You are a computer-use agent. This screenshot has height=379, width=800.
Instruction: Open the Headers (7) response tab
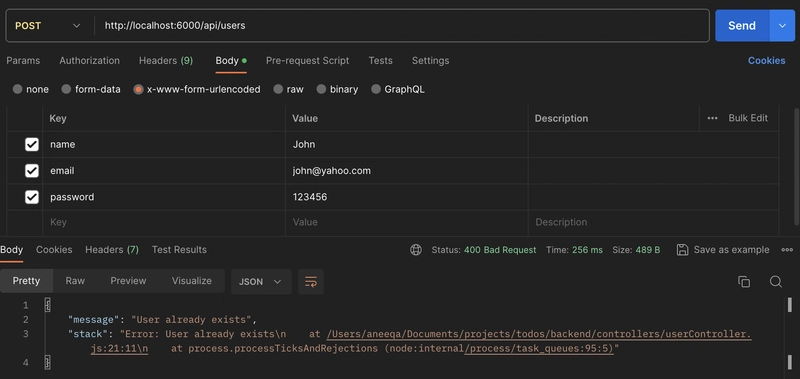click(x=112, y=250)
